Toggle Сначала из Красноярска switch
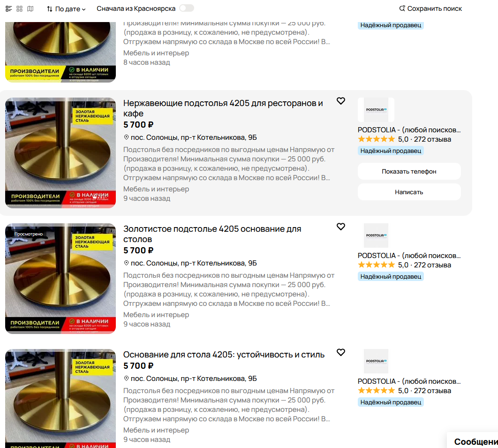The width and height of the screenshot is (498, 448). click(187, 8)
